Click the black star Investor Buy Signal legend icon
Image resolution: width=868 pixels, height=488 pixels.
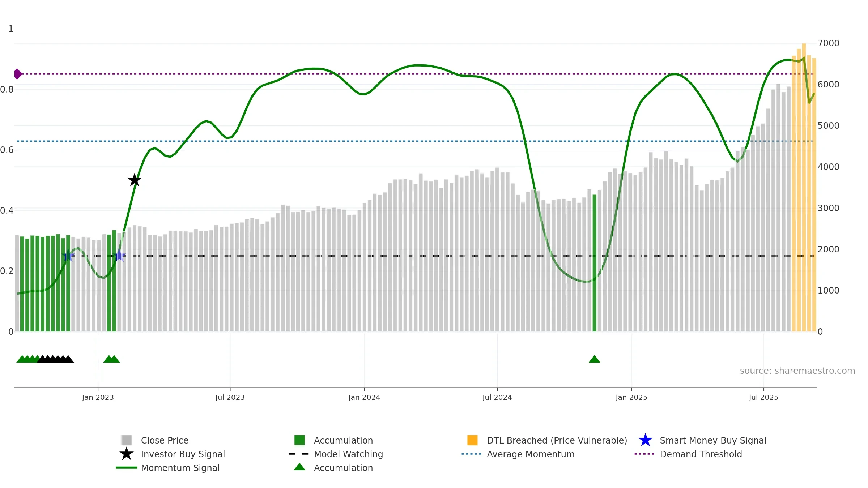coord(126,454)
